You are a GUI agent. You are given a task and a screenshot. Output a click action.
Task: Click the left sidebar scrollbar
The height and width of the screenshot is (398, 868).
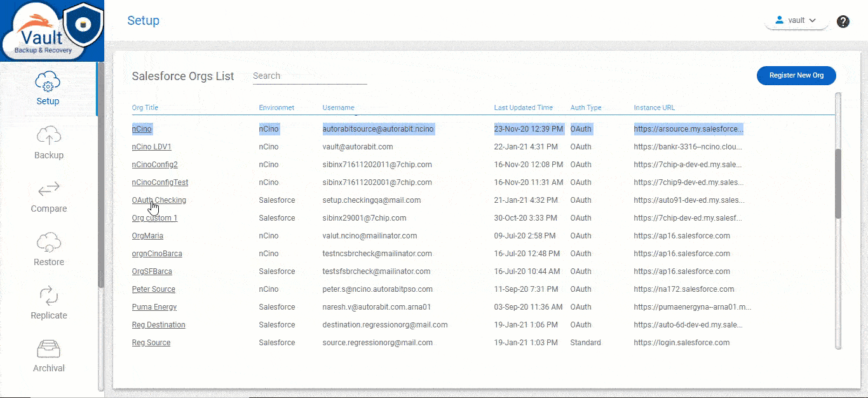click(100, 175)
